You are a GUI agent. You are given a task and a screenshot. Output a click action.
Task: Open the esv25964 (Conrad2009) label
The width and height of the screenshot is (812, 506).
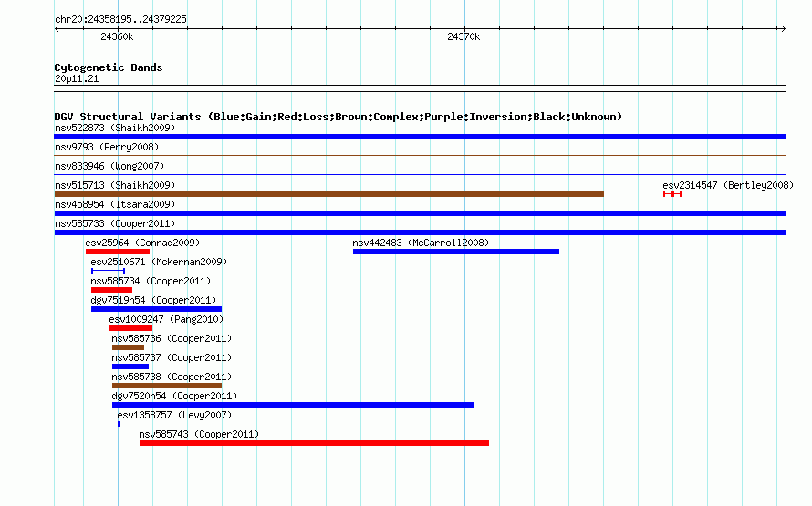point(142,243)
